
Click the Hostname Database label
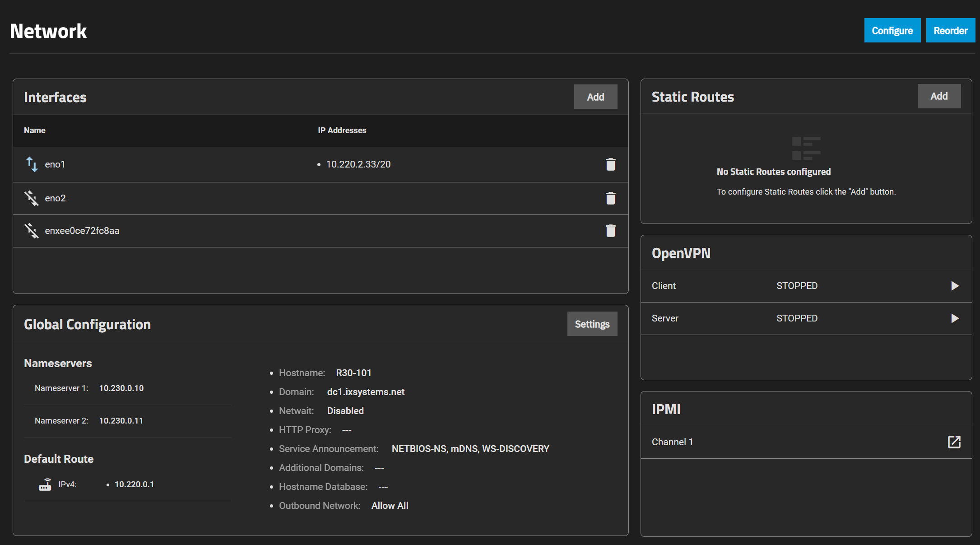pyautogui.click(x=323, y=487)
